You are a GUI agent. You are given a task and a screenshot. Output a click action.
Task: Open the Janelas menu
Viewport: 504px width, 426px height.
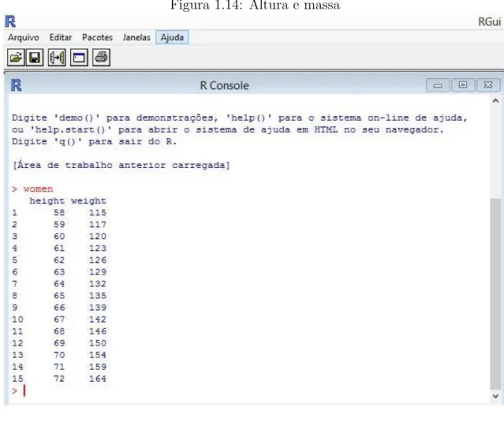136,37
